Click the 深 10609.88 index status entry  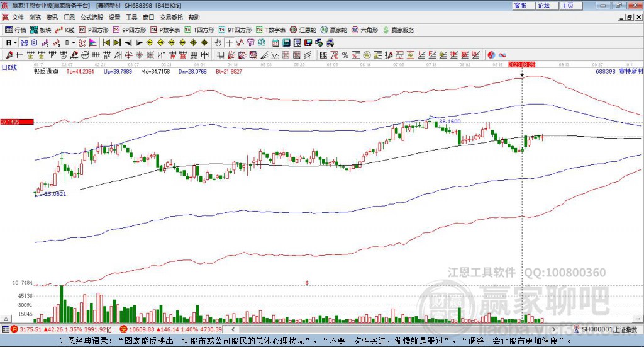coord(171,329)
